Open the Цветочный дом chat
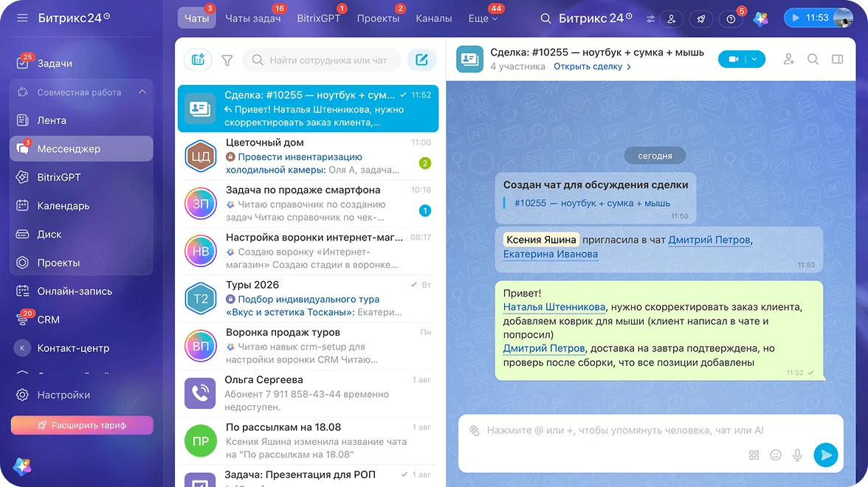This screenshot has height=487, width=868. point(308,156)
